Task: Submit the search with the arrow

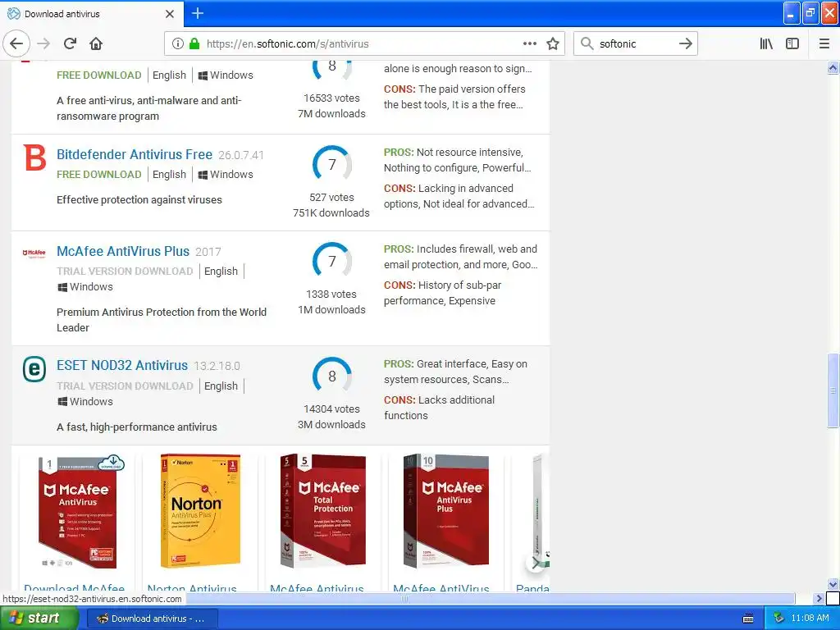Action: pos(685,44)
